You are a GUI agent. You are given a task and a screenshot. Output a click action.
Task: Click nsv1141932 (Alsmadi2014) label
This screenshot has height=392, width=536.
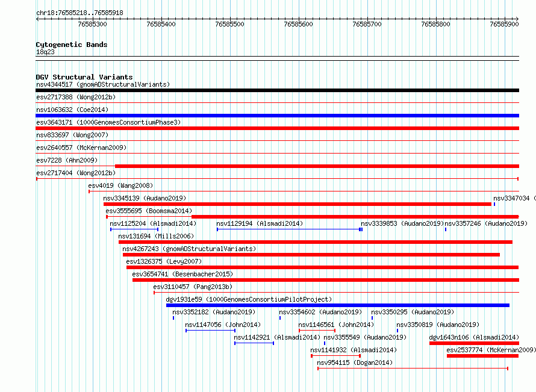click(354, 350)
